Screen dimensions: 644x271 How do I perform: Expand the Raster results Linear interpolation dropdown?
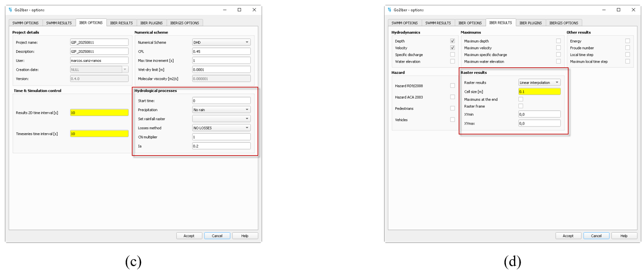point(539,82)
